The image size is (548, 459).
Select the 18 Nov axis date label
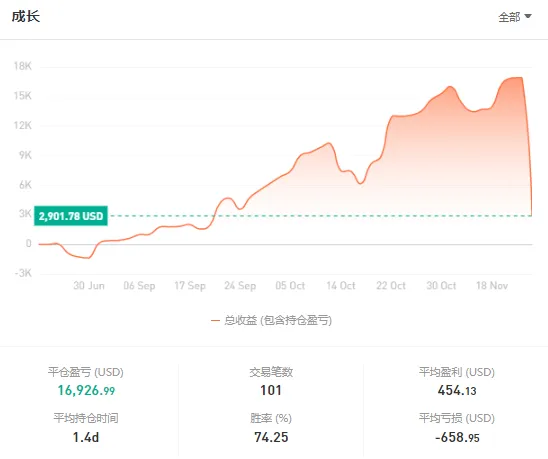point(492,286)
